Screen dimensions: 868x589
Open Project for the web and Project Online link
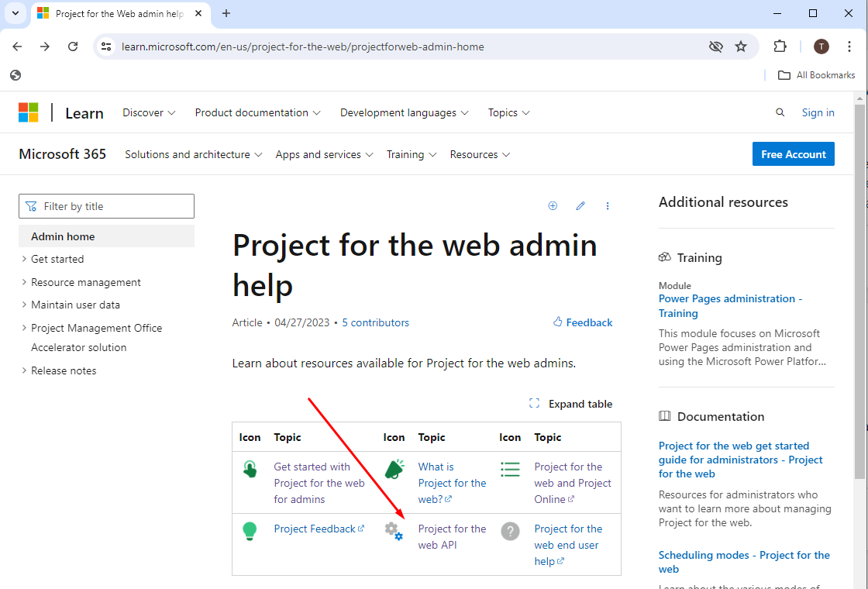click(x=573, y=483)
